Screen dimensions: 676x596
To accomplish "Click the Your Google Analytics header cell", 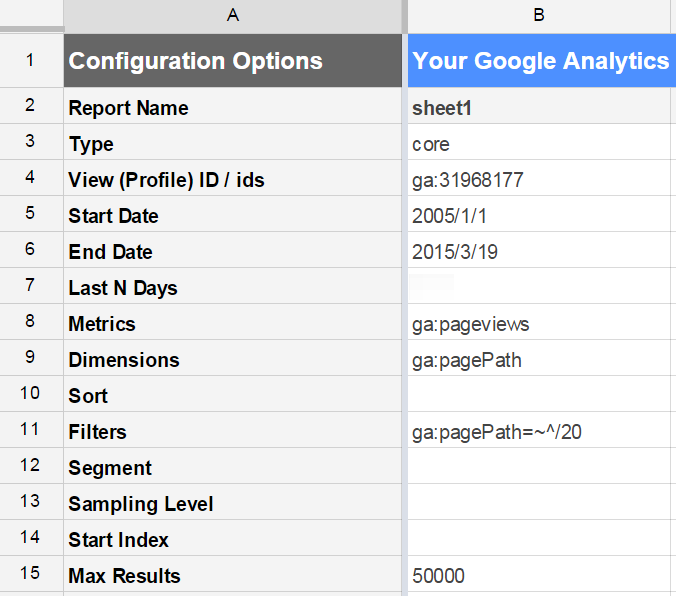I will [541, 61].
